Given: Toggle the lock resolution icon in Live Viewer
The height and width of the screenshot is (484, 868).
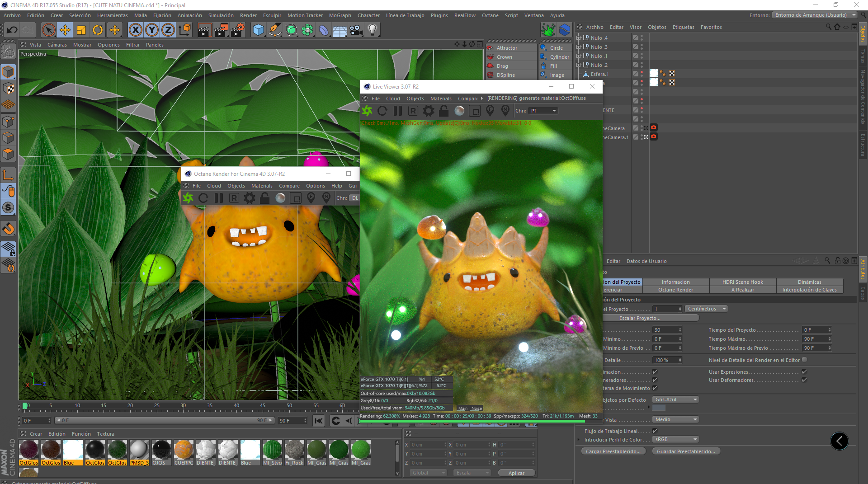Looking at the screenshot, I should 444,111.
